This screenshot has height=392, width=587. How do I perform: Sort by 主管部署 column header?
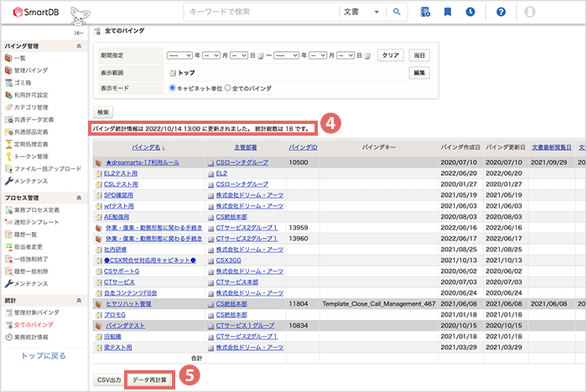click(x=246, y=147)
